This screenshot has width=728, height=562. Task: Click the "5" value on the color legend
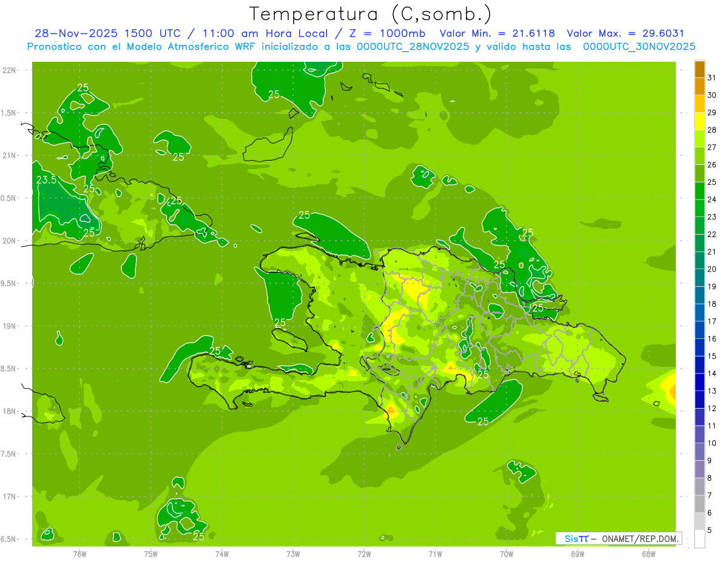710,530
